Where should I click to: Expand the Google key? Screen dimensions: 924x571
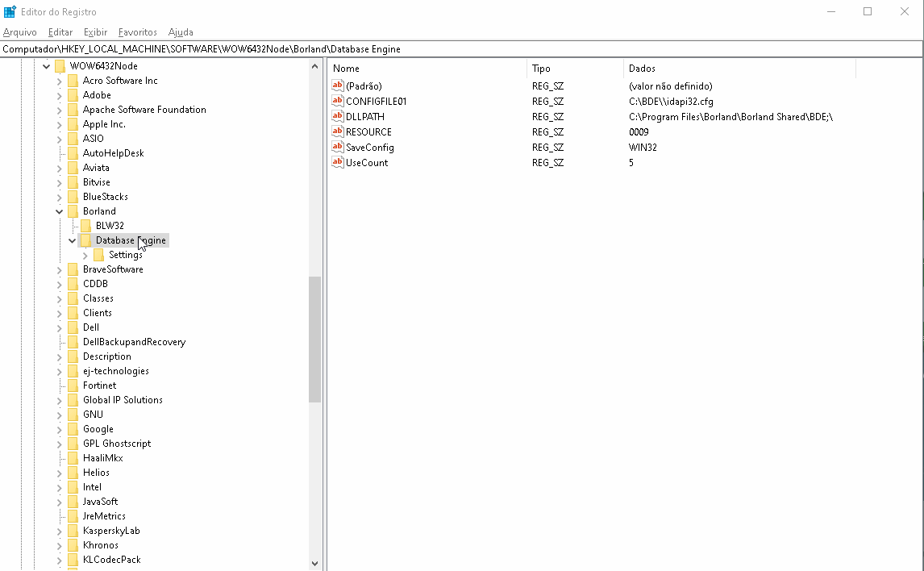click(x=60, y=429)
